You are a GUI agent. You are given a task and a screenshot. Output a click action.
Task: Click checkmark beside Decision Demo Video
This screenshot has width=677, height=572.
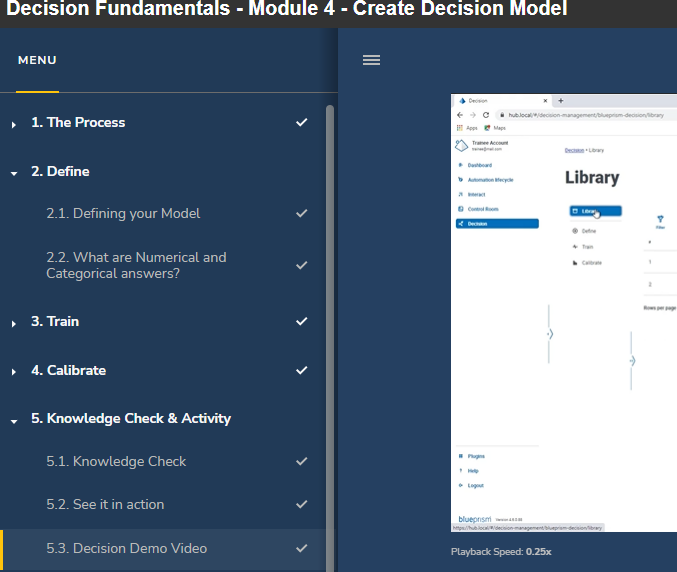(302, 548)
